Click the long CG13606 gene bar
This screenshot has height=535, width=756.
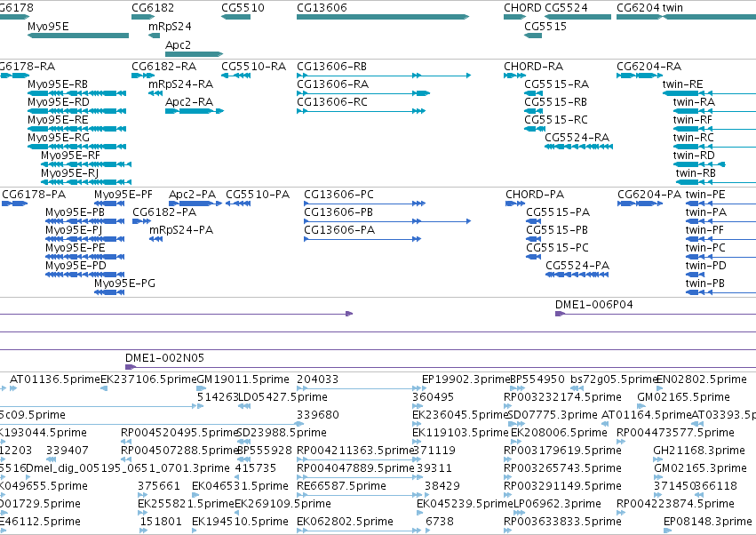(x=383, y=17)
